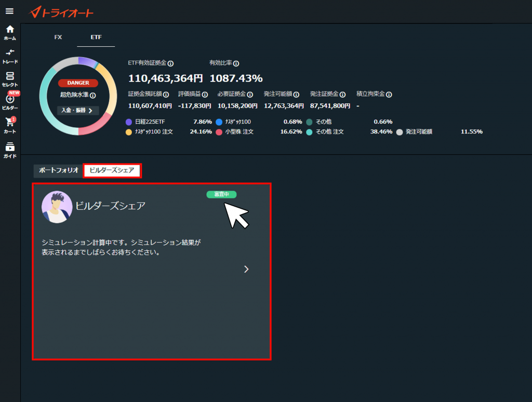The height and width of the screenshot is (402, 532).
Task: Click the dark green その他 legend dot
Action: tap(310, 122)
